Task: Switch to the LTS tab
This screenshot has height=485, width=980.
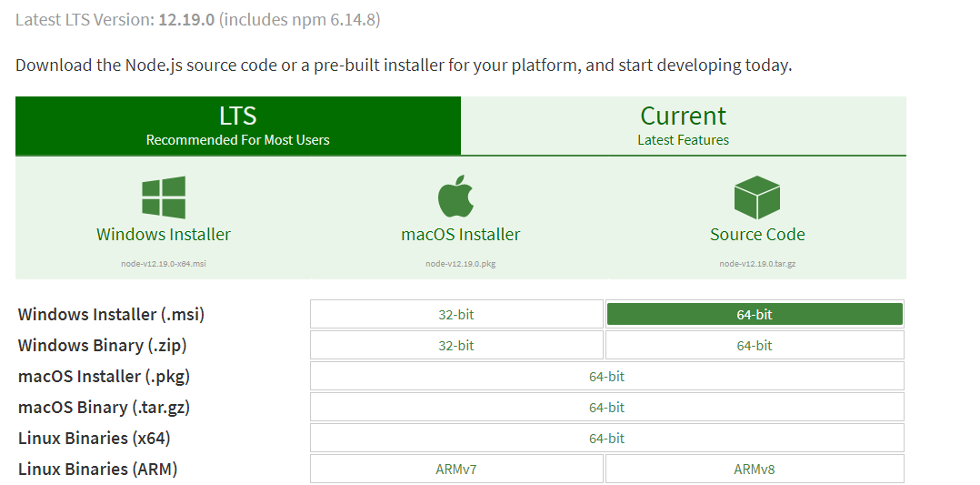Action: pos(238,126)
